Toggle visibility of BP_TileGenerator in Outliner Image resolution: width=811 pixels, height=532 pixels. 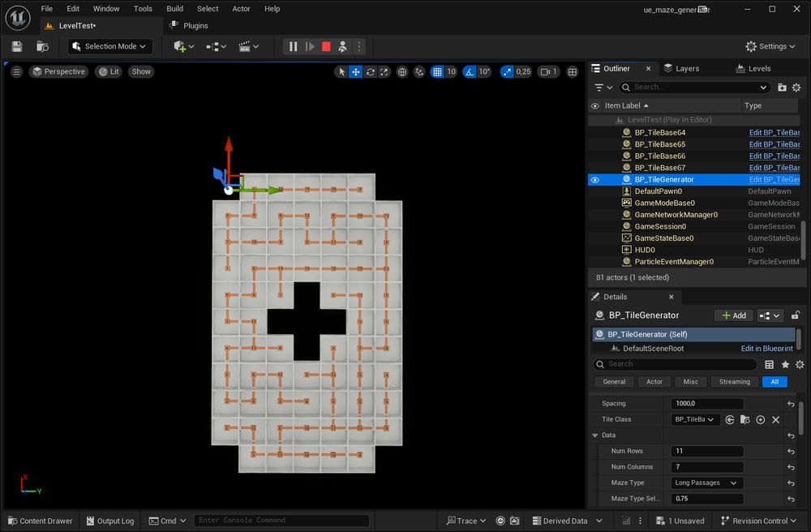click(595, 179)
